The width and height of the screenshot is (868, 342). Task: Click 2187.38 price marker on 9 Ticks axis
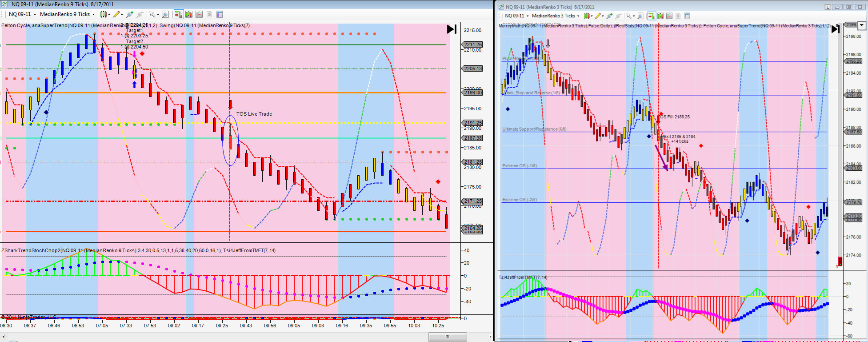point(473,138)
